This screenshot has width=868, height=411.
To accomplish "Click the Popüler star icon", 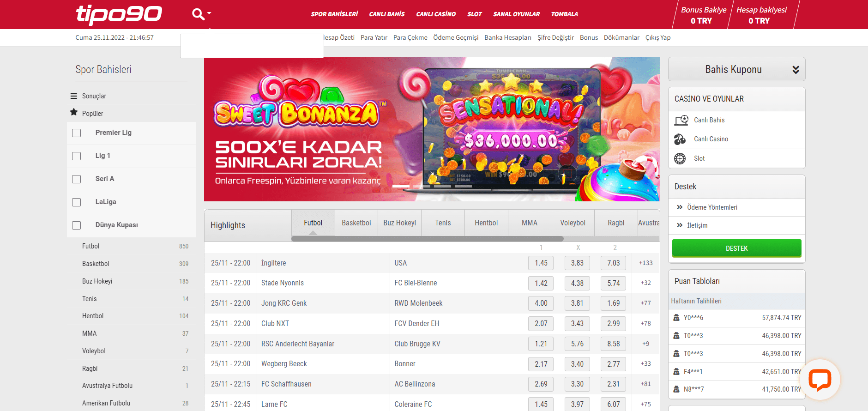I will [x=74, y=112].
